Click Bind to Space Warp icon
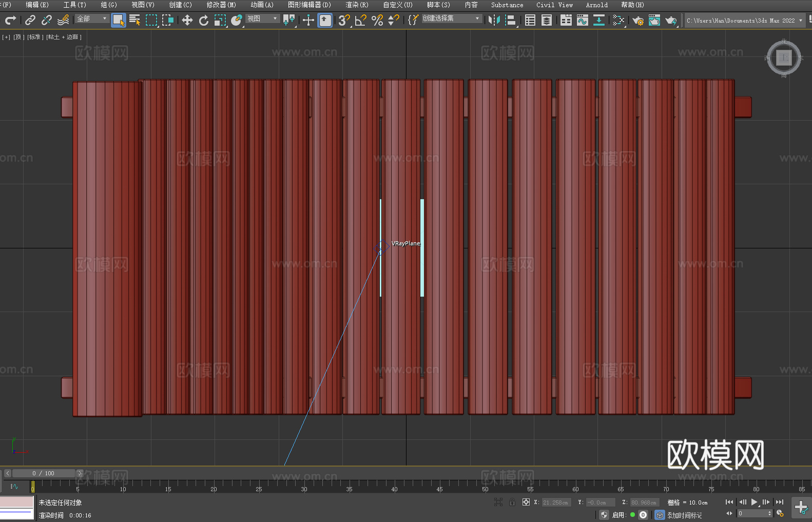The height and width of the screenshot is (522, 812). [63, 20]
